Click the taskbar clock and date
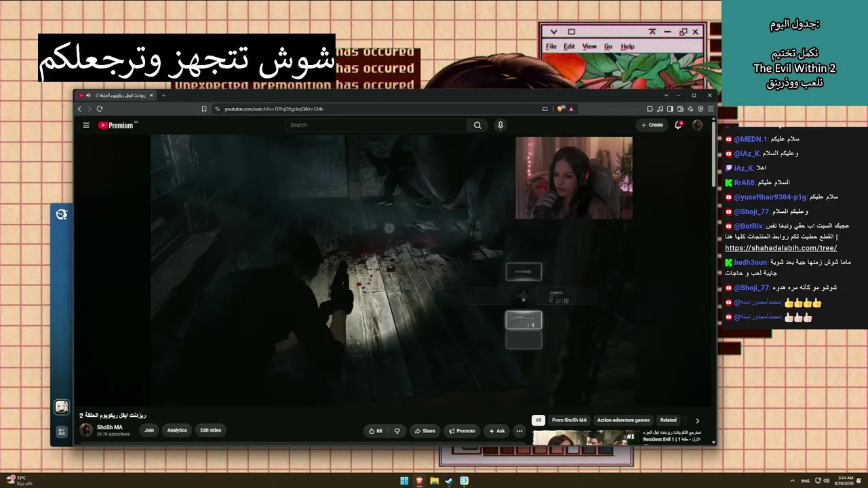This screenshot has width=868, height=488. coord(845,481)
